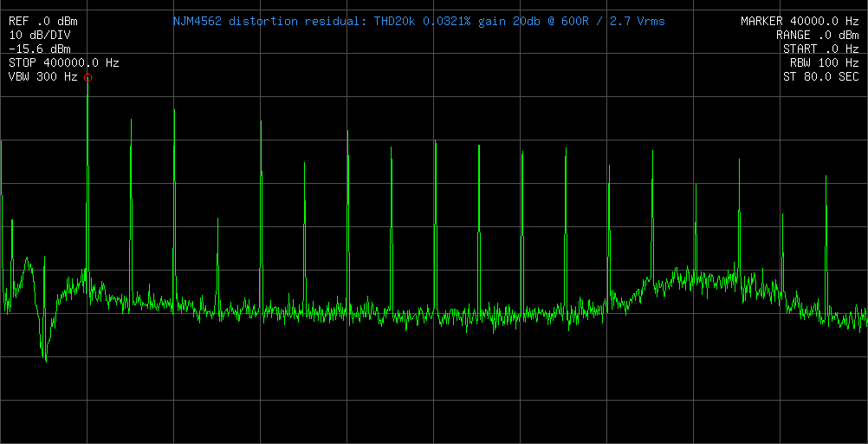Click the 'MARKER 40000.0 Hz' readout

tap(800, 22)
